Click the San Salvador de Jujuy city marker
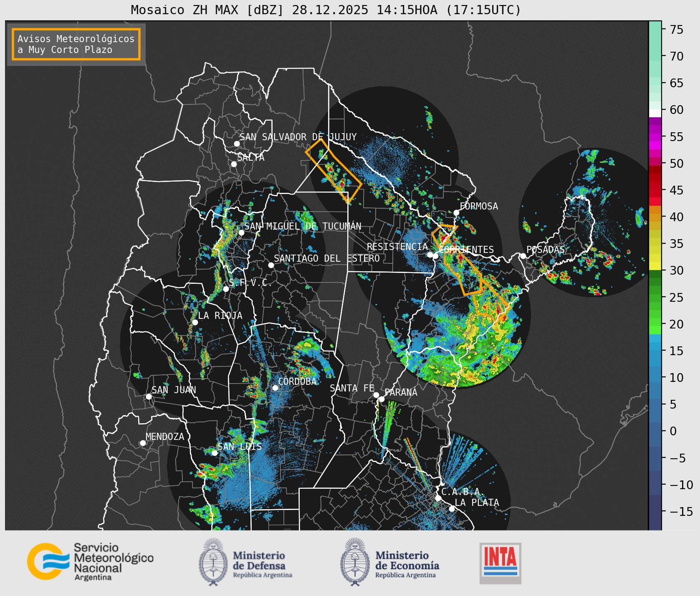The height and width of the screenshot is (596, 700). 237,144
